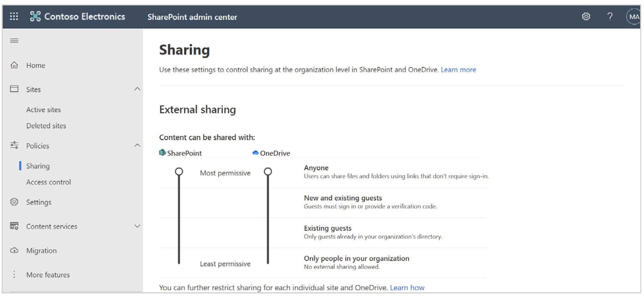
Task: Click the SharePoint sharing slider handle
Action: point(179,171)
